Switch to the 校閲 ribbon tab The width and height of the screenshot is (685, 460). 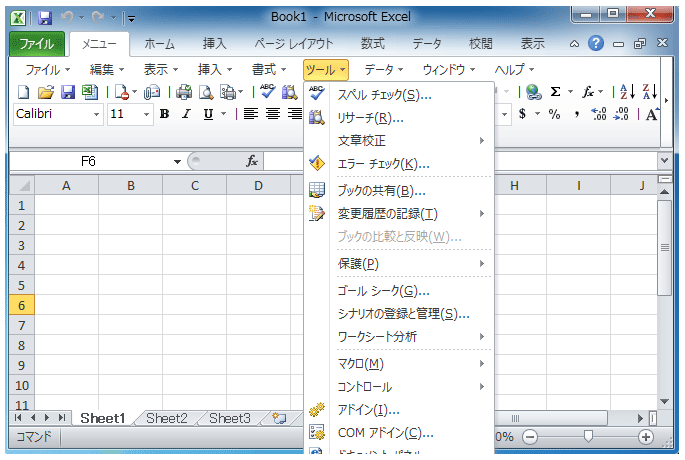481,44
